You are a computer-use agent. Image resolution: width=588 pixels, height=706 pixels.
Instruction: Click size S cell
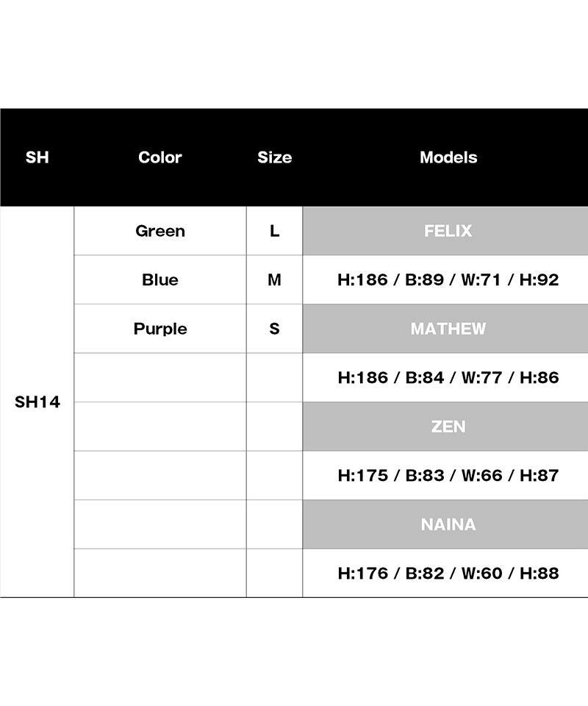(x=274, y=329)
